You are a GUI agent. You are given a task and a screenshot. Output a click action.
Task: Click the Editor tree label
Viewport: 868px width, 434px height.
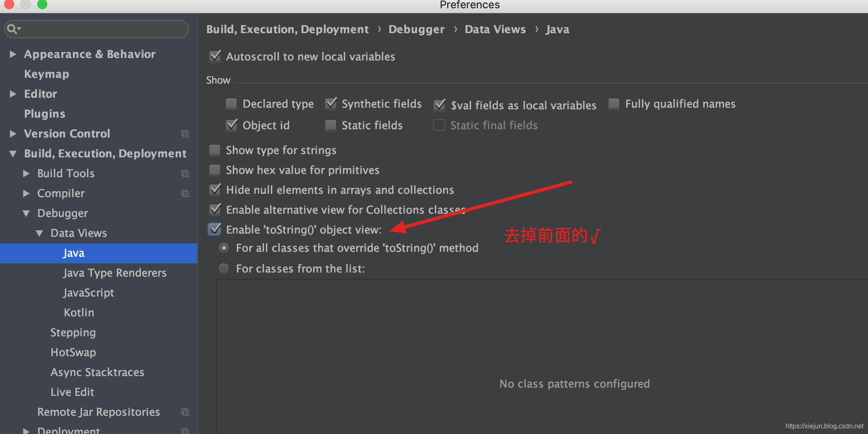[x=41, y=94]
